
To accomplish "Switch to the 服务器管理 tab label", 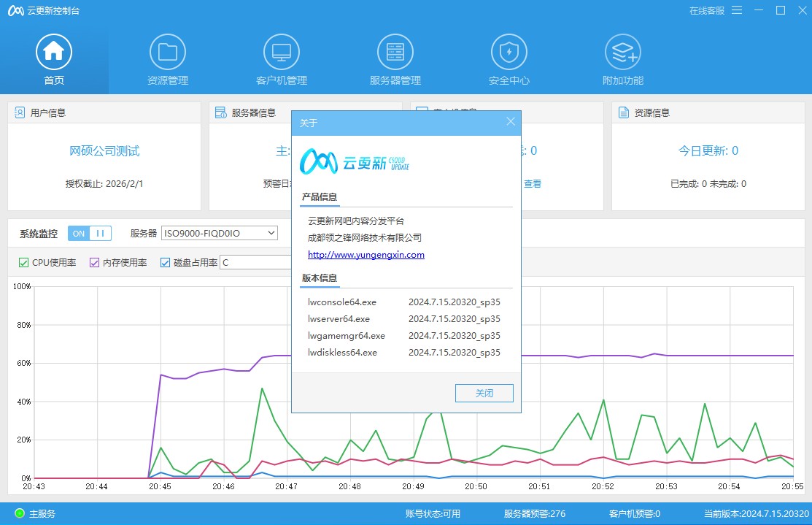I will pos(395,80).
